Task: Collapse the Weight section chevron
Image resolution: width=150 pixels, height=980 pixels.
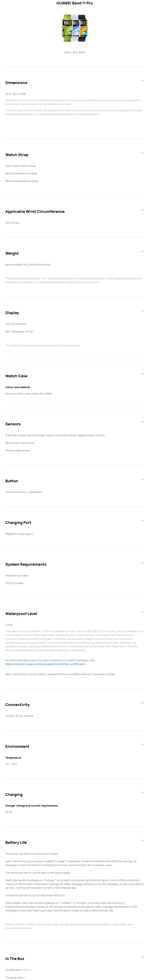Action: [x=142, y=251]
